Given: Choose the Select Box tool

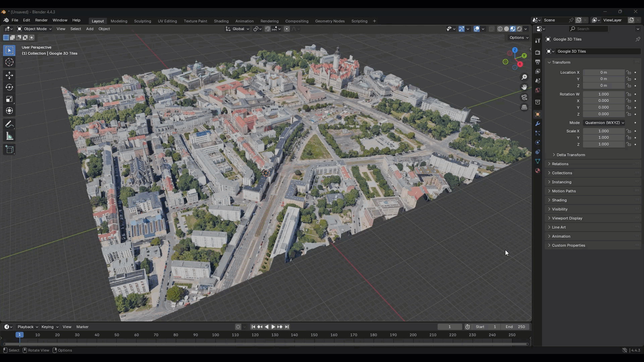Looking at the screenshot, I should pyautogui.click(x=9, y=50).
